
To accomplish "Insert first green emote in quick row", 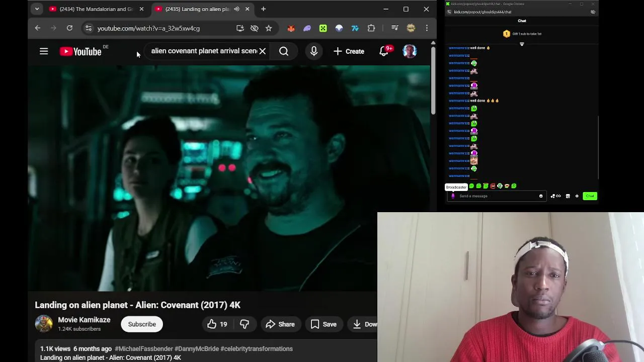I will [x=471, y=186].
